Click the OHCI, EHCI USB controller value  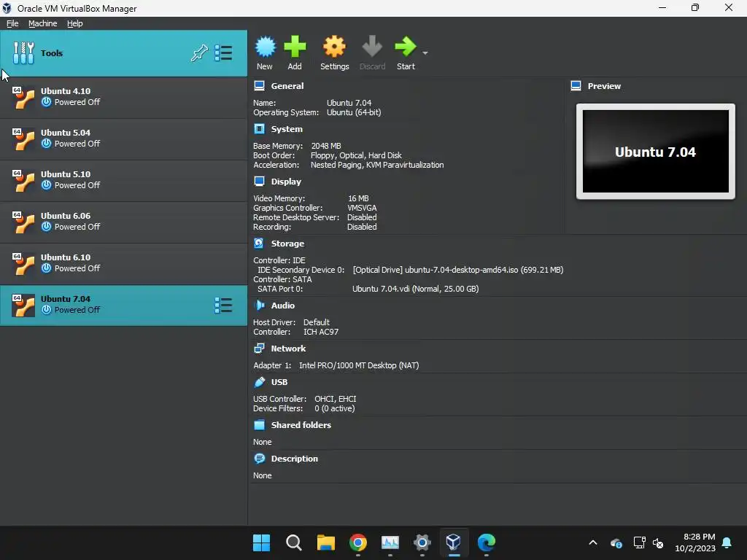pos(336,399)
